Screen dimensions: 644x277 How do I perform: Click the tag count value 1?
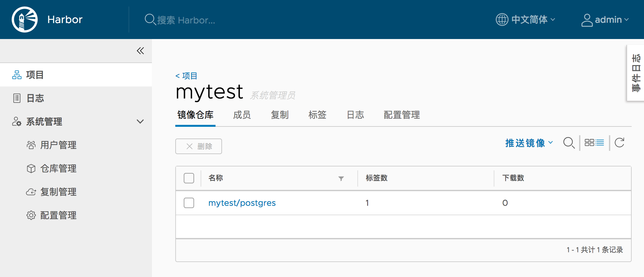click(x=367, y=203)
